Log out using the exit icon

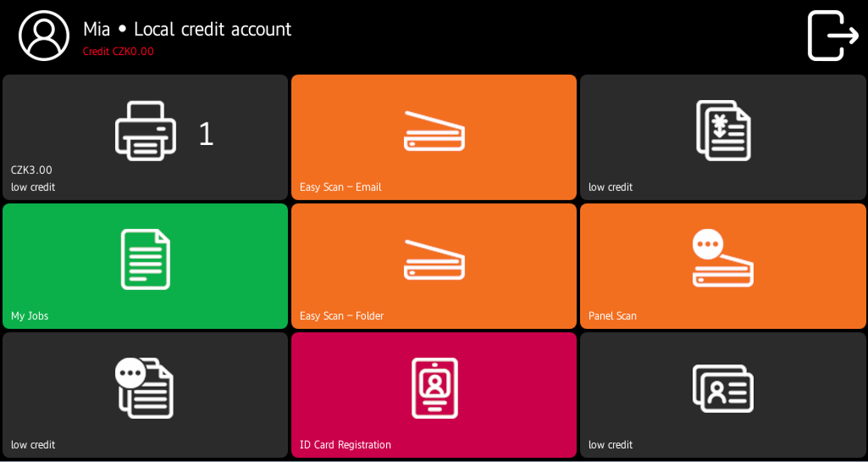pos(832,36)
